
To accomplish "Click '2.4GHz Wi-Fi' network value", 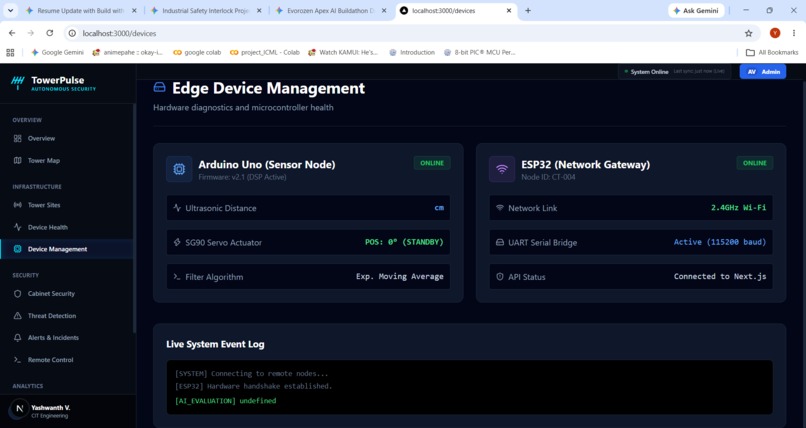I will coord(738,207).
